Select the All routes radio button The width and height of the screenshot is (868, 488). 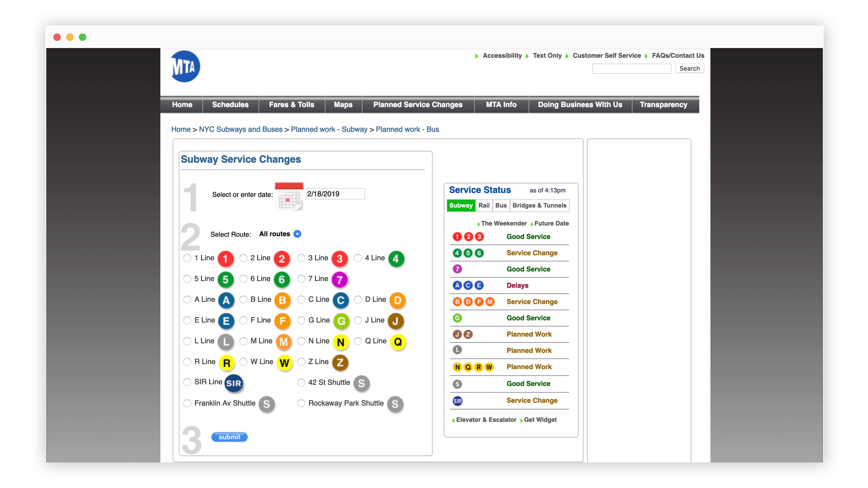(x=297, y=234)
